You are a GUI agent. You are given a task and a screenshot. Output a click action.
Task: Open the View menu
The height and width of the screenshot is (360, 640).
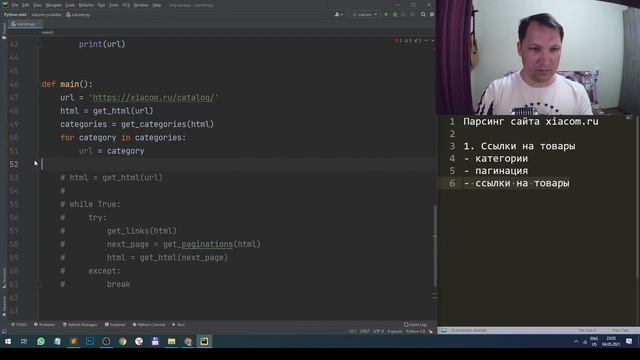[x=37, y=5]
